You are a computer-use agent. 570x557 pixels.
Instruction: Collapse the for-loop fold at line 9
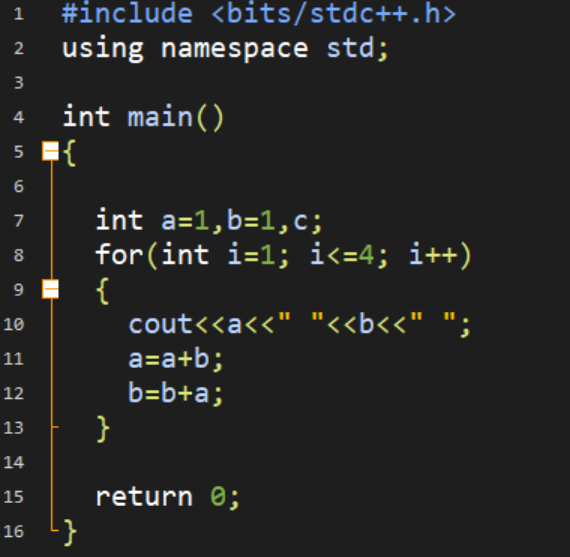click(51, 289)
